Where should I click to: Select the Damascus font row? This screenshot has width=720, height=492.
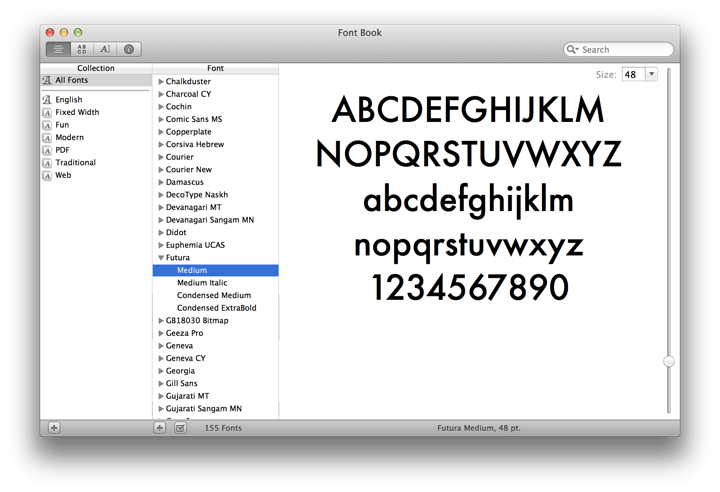215,182
